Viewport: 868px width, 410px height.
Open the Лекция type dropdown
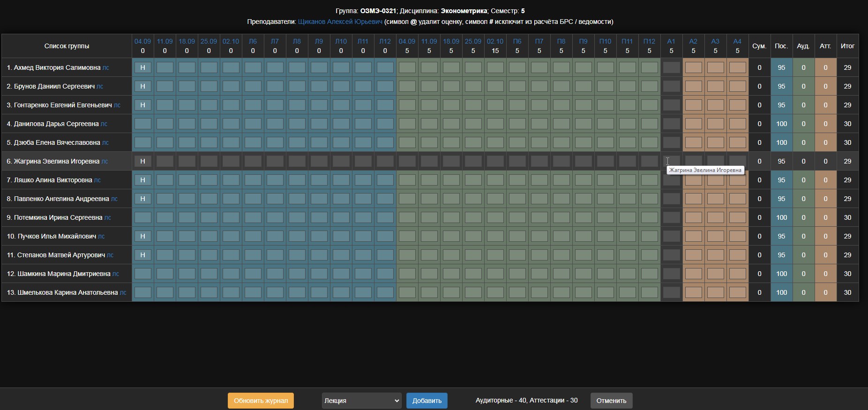[361, 401]
